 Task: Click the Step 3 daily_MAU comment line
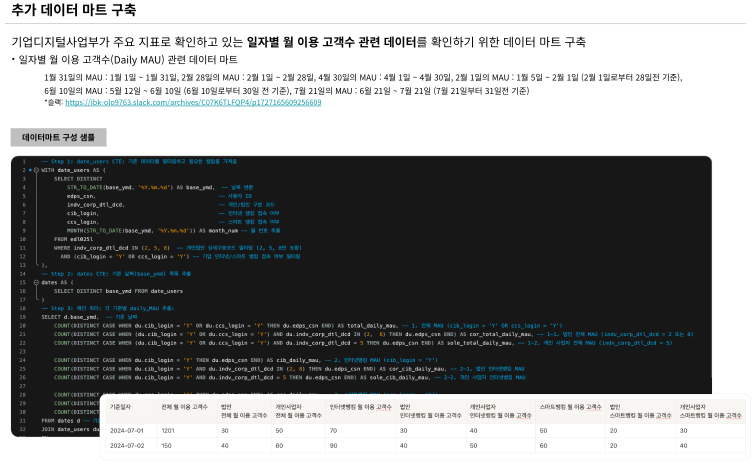click(x=108, y=308)
